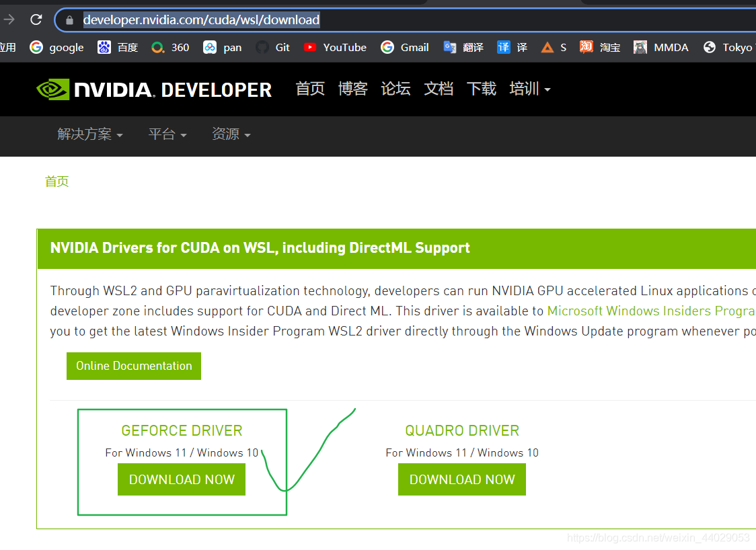This screenshot has width=756, height=550.
Task: Open the 博客 navigation item
Action: [353, 89]
